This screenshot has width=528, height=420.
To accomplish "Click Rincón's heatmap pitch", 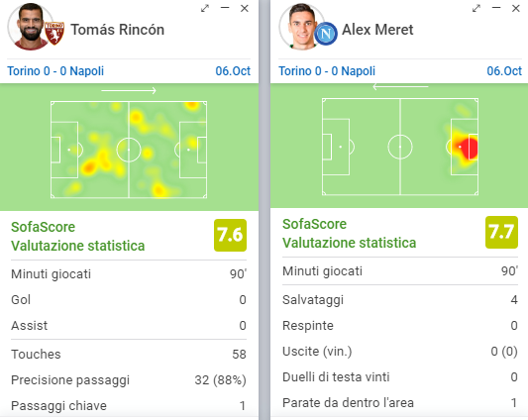I will coord(129,150).
